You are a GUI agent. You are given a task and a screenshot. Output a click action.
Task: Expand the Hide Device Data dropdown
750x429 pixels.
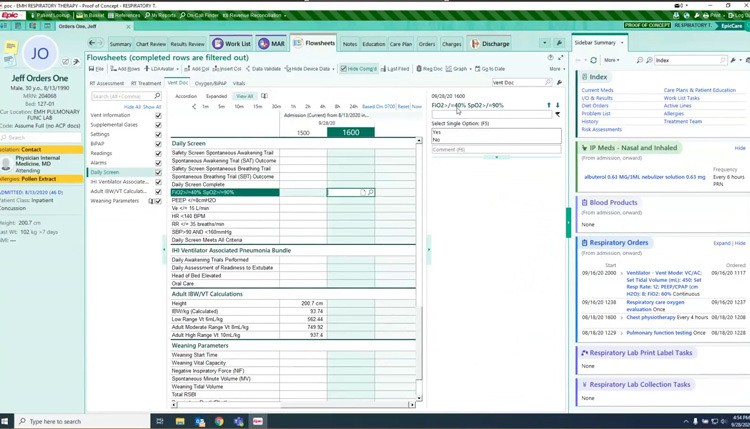point(334,69)
